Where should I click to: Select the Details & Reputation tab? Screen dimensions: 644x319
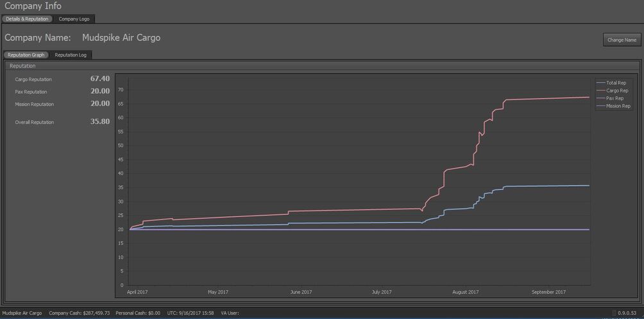pyautogui.click(x=28, y=19)
